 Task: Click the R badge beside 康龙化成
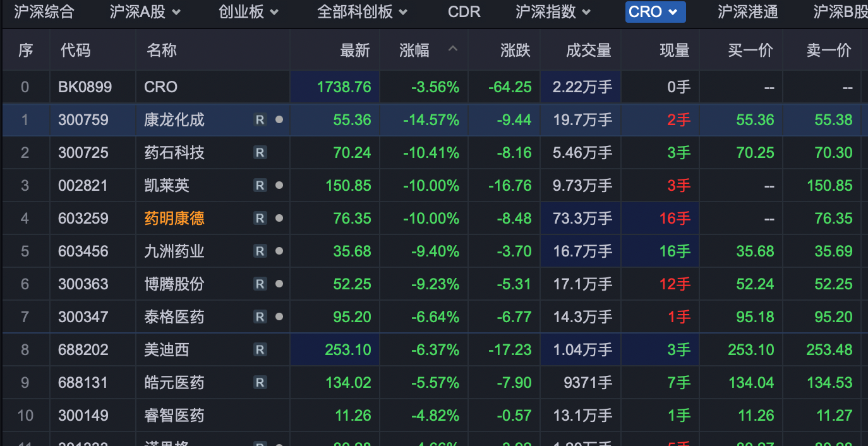tap(260, 120)
